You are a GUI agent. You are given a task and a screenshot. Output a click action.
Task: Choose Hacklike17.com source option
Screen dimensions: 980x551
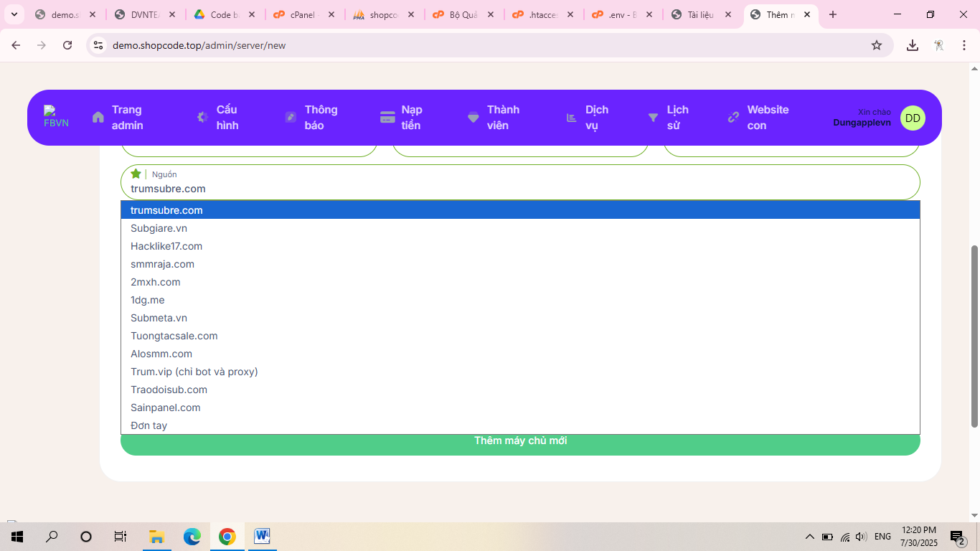[520, 246]
